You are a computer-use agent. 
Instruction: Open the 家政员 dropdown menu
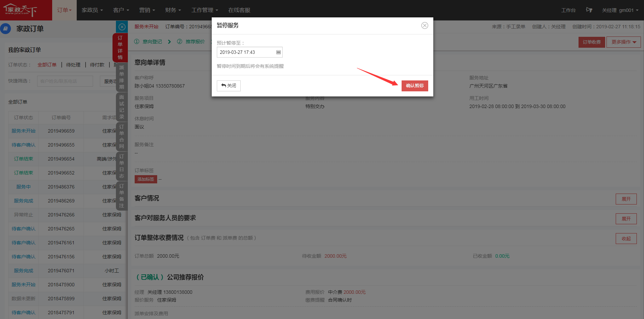pyautogui.click(x=92, y=10)
